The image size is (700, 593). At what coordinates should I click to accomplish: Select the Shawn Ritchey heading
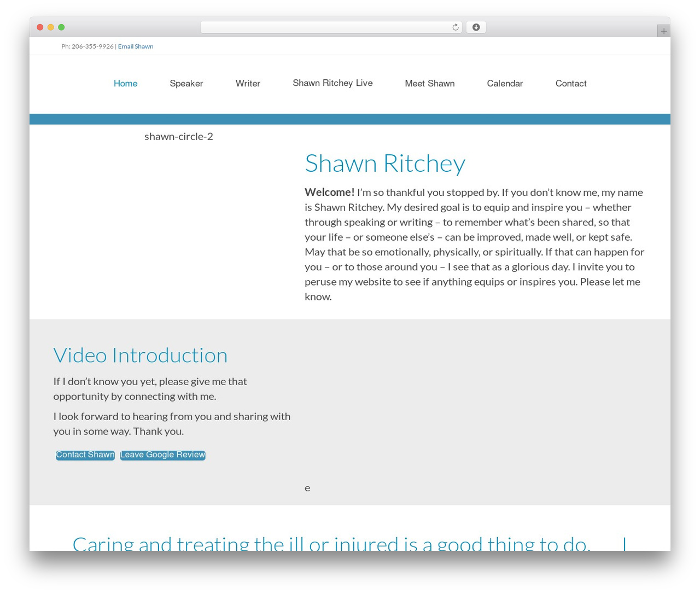pyautogui.click(x=385, y=163)
